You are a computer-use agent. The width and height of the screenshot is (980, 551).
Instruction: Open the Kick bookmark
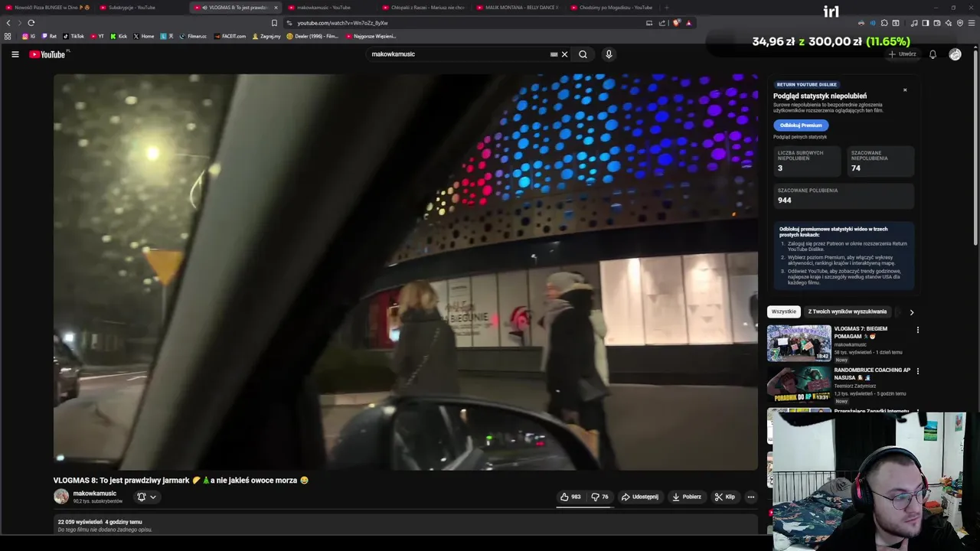coord(119,36)
